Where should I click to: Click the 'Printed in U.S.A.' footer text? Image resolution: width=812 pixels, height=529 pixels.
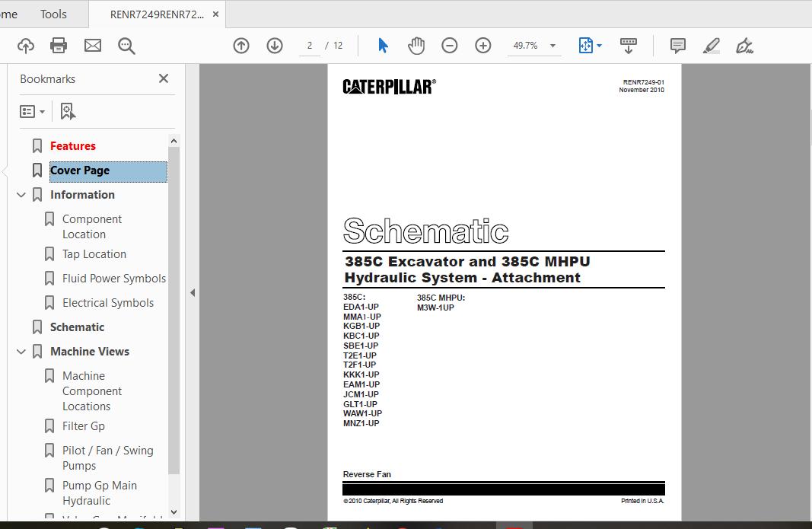pos(642,501)
